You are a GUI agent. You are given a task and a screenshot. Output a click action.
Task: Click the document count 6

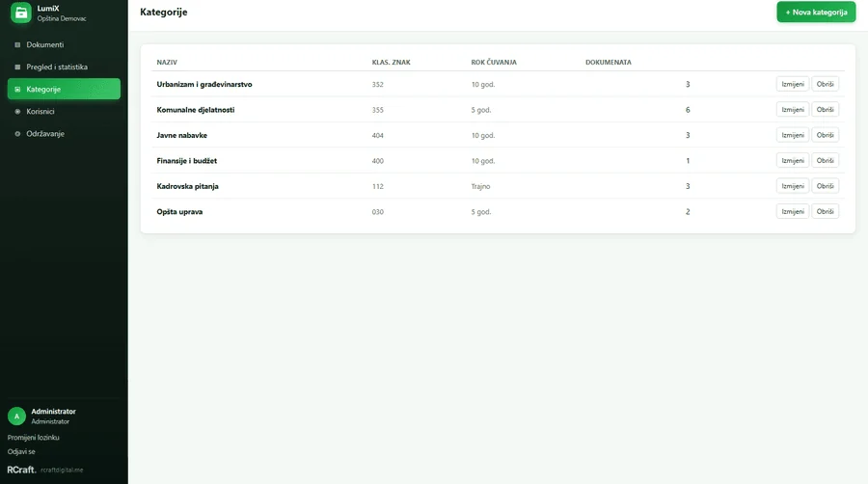pyautogui.click(x=688, y=110)
